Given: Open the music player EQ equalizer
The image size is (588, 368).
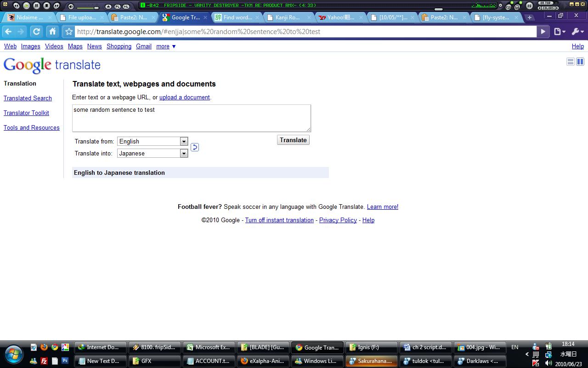Looking at the screenshot, I should [x=529, y=6].
